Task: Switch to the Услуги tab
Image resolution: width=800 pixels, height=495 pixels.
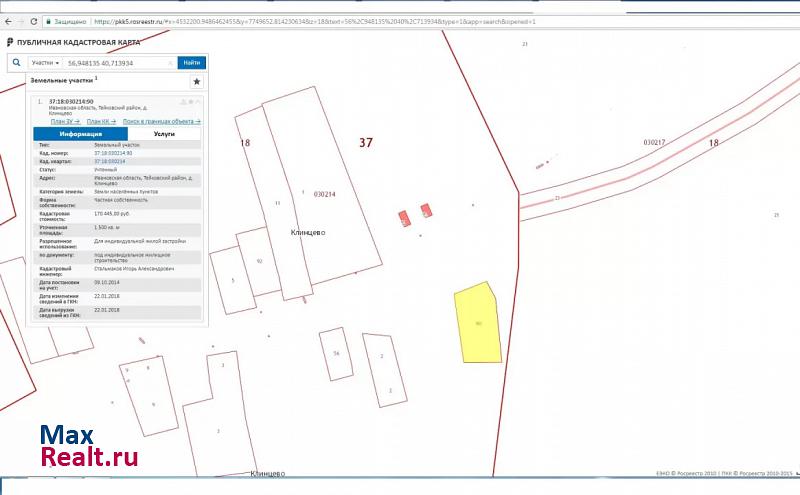Action: (x=165, y=133)
